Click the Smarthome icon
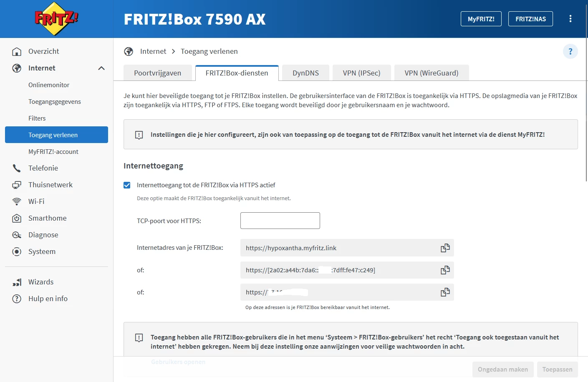Screen dimensions: 588x382 [x=17, y=218]
